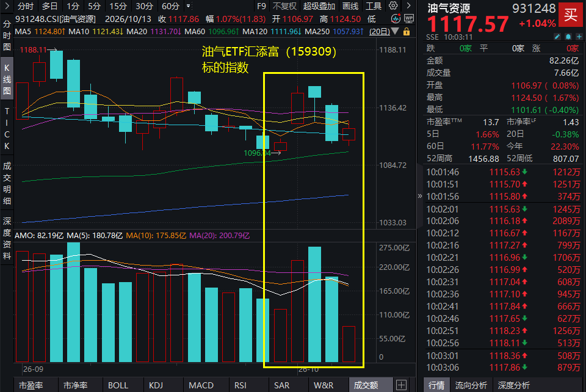Click the pulse monitor icon with red dot
Screen dimensions: 586x392
coord(396,19)
